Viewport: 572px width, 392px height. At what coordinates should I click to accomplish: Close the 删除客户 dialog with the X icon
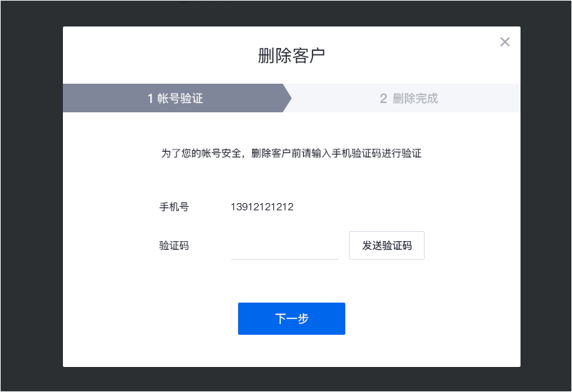(x=505, y=42)
